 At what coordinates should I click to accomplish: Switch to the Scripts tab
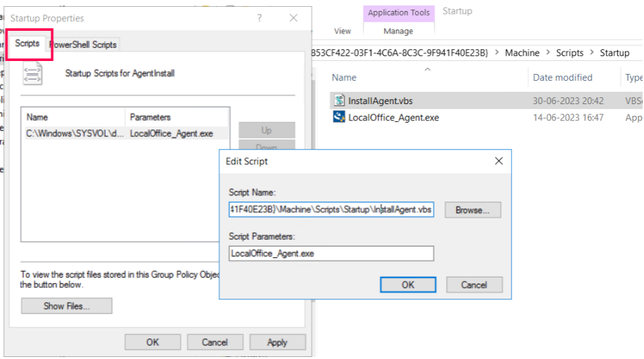[27, 43]
